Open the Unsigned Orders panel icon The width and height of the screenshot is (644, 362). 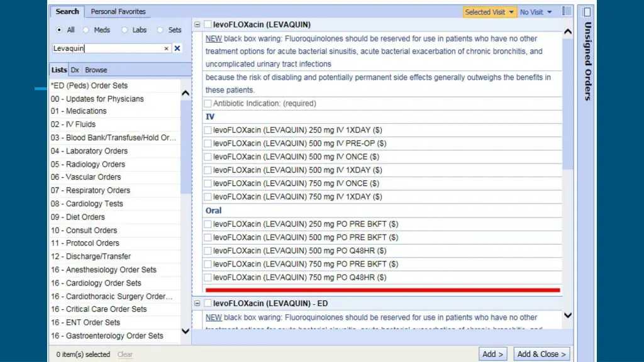pos(587,12)
